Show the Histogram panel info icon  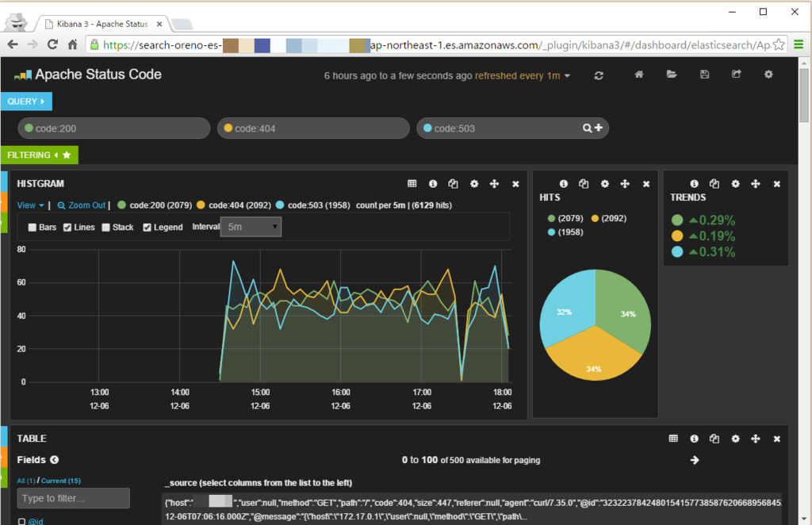pyautogui.click(x=433, y=184)
